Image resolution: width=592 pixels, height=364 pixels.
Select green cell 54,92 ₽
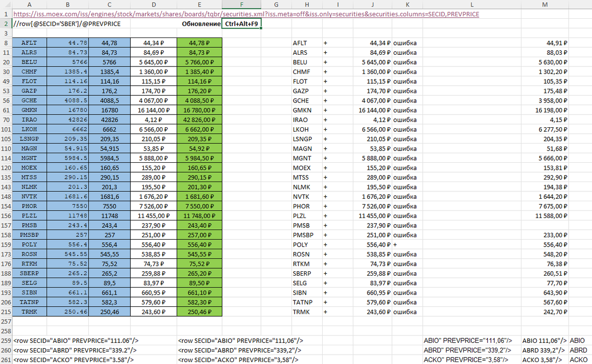[200, 149]
